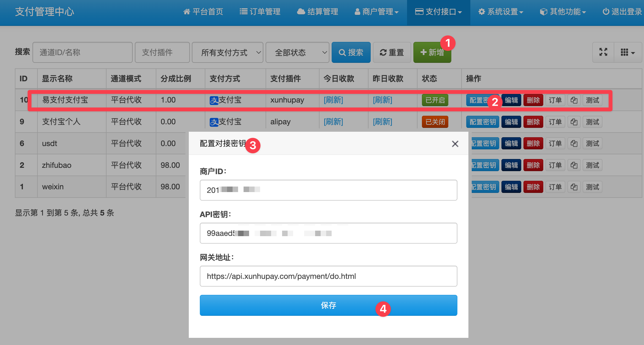This screenshot has width=644, height=345.
Task: Click the copy icon in 易支付支付宝 row
Action: coord(574,100)
